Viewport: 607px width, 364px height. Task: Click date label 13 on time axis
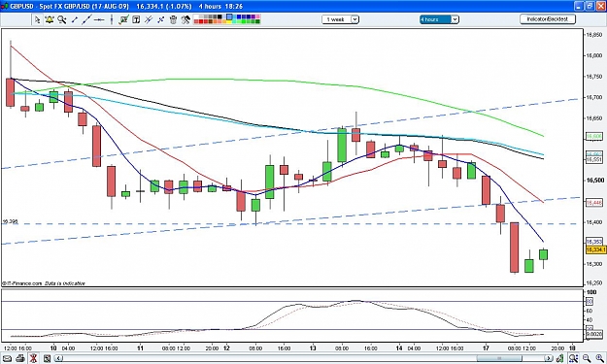[x=313, y=347]
